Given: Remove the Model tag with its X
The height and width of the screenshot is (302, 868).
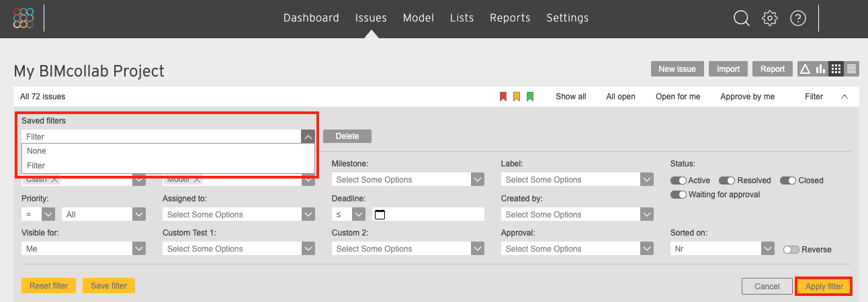Looking at the screenshot, I should click(x=197, y=179).
